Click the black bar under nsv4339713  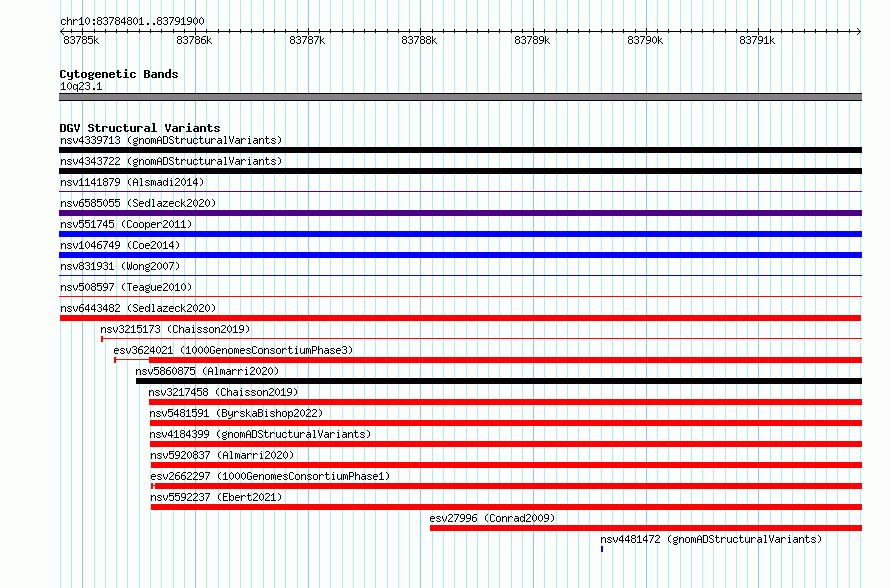460,150
